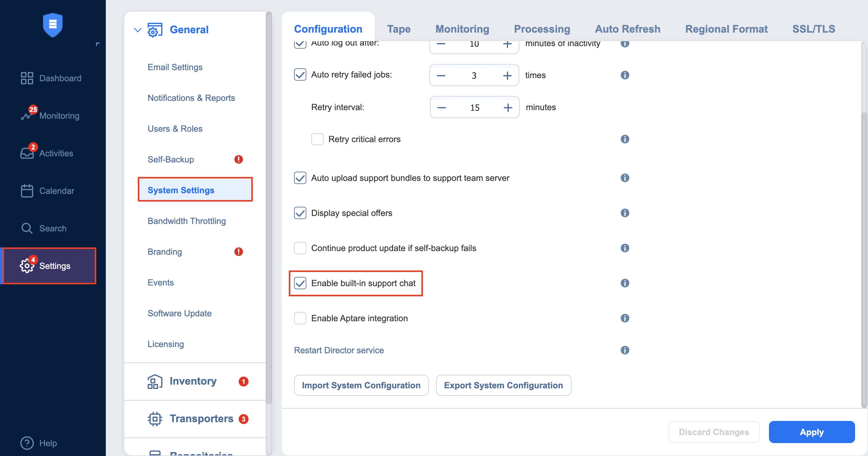Viewport: 868px width, 456px height.
Task: Increase retry interval minutes
Action: (508, 107)
